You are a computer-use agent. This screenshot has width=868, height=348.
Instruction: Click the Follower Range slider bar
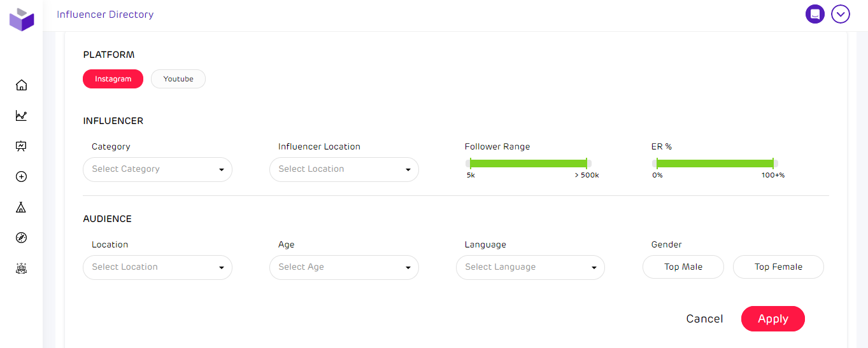pyautogui.click(x=528, y=164)
